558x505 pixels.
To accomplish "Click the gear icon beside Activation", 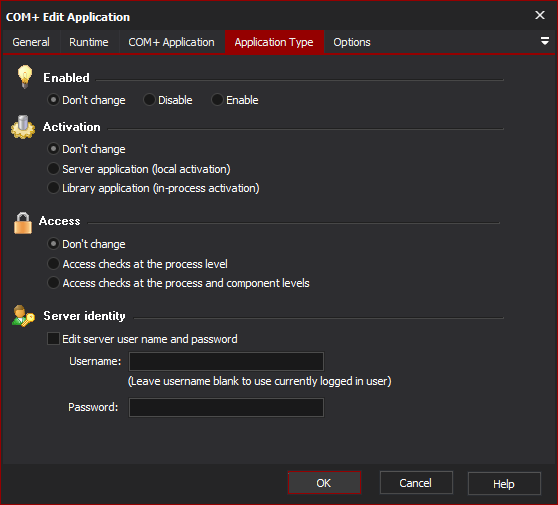I will [x=23, y=127].
